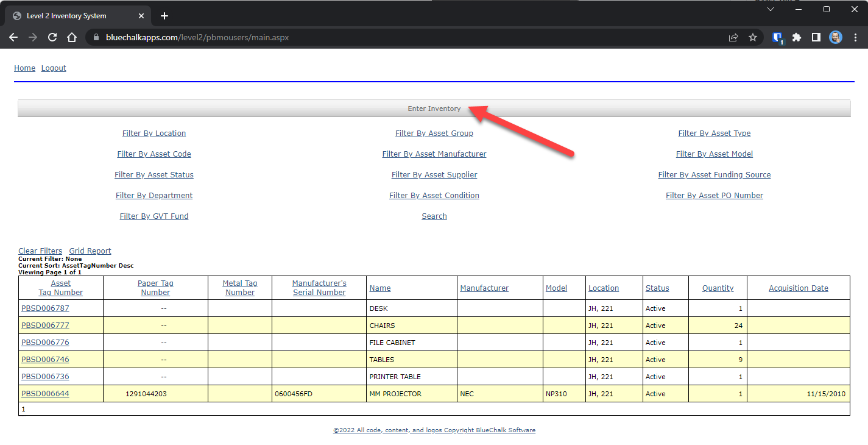The image size is (868, 445).
Task: Select the Level 2 Inventory System tab
Action: click(67, 16)
